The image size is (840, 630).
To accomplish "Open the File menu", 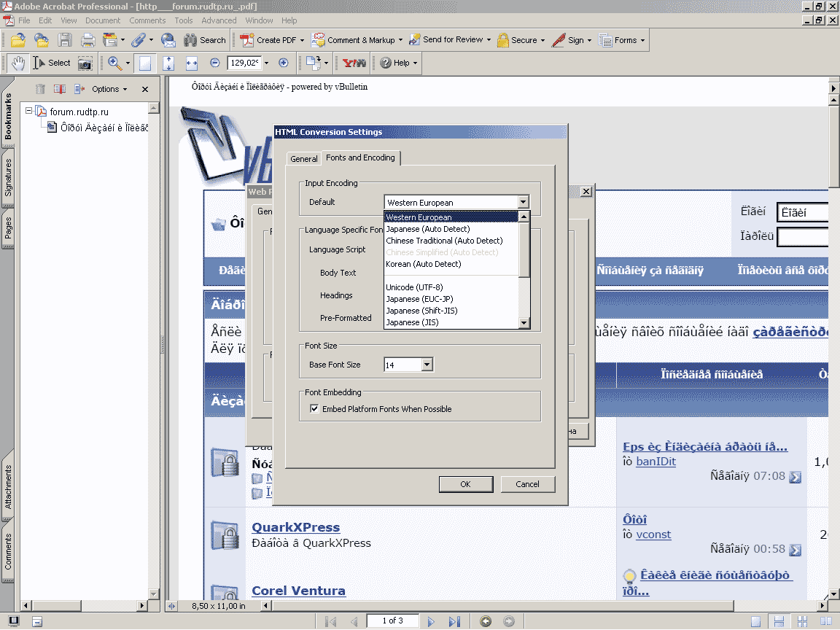I will pyautogui.click(x=24, y=20).
